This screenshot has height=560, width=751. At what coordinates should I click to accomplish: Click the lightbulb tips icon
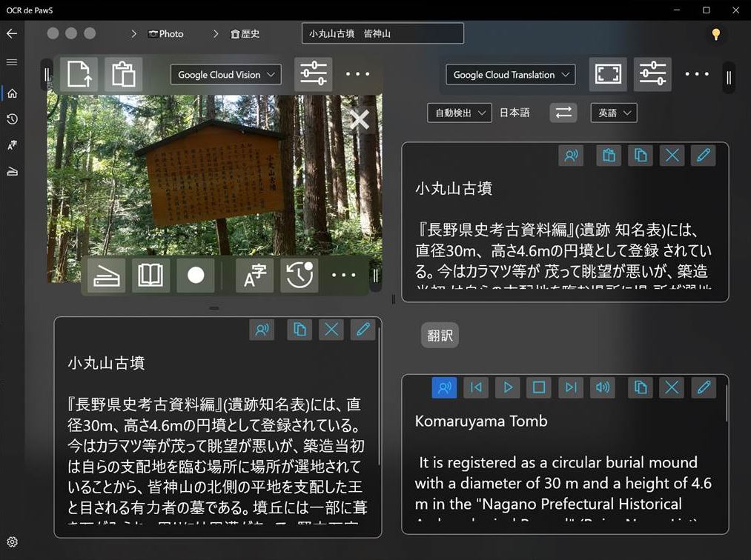point(715,34)
